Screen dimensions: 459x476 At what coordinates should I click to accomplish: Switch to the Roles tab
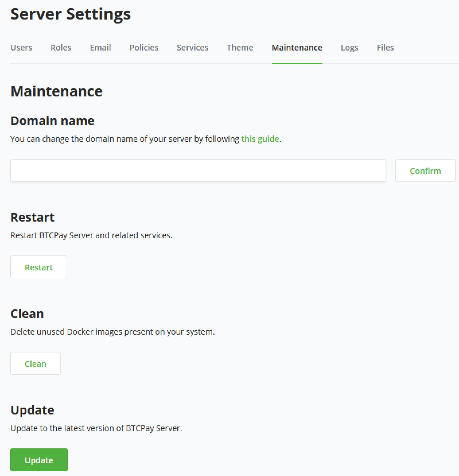point(61,48)
